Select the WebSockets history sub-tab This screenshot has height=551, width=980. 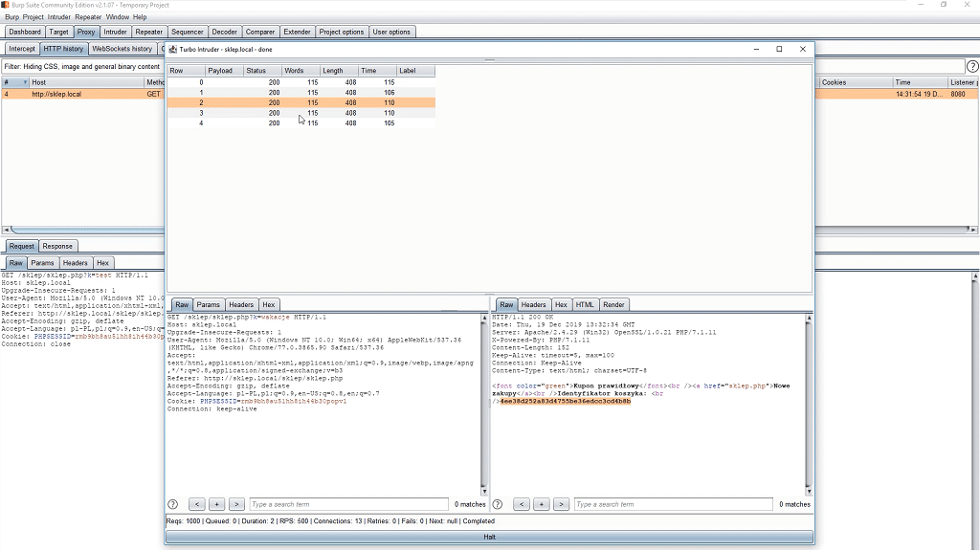[x=122, y=49]
